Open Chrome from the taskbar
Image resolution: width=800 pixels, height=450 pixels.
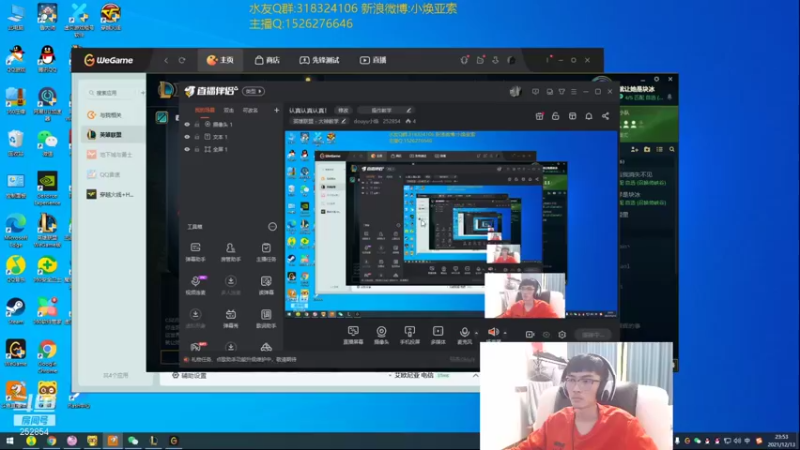pos(52,441)
